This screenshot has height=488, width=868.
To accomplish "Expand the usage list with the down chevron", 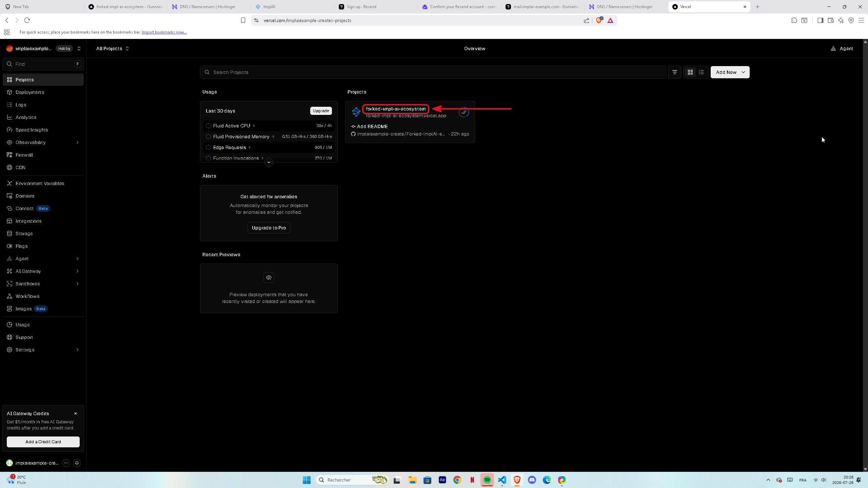I will click(269, 162).
